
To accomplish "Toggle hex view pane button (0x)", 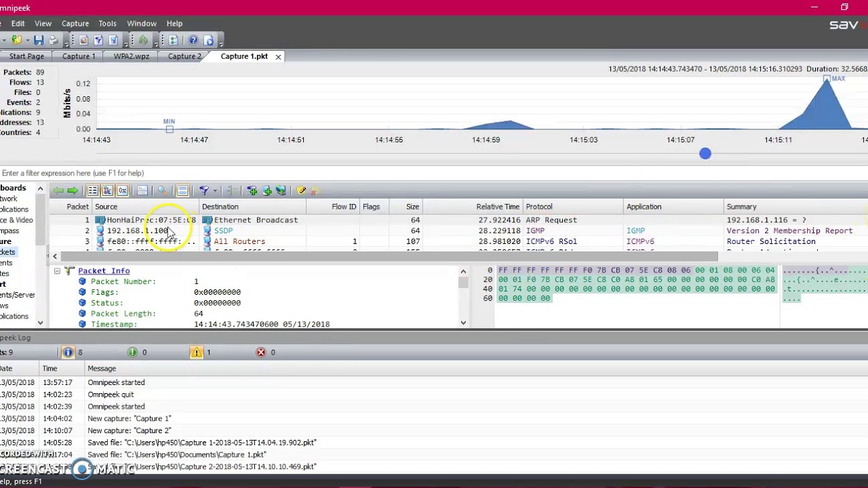I will click(x=122, y=191).
